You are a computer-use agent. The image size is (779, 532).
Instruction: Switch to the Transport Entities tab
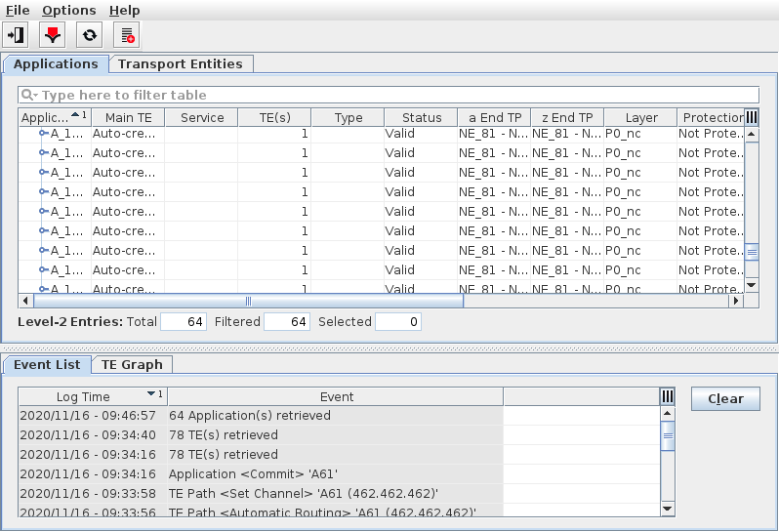(180, 63)
